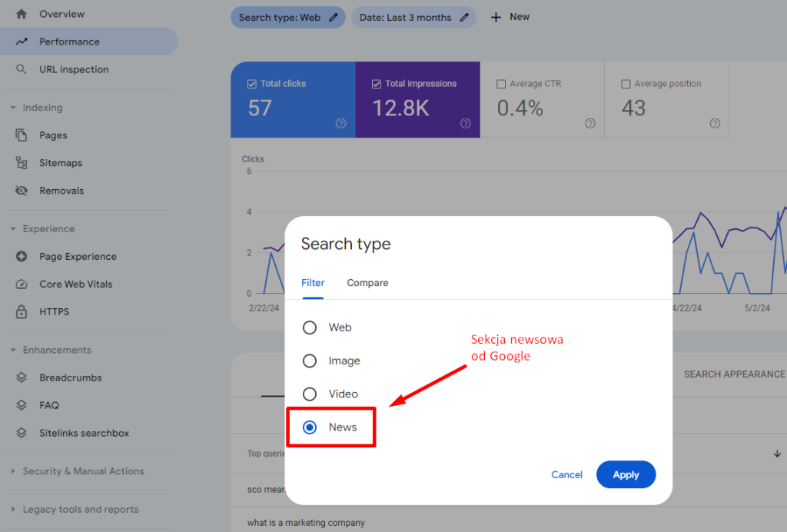Open the Search Appearance tab

click(x=734, y=374)
